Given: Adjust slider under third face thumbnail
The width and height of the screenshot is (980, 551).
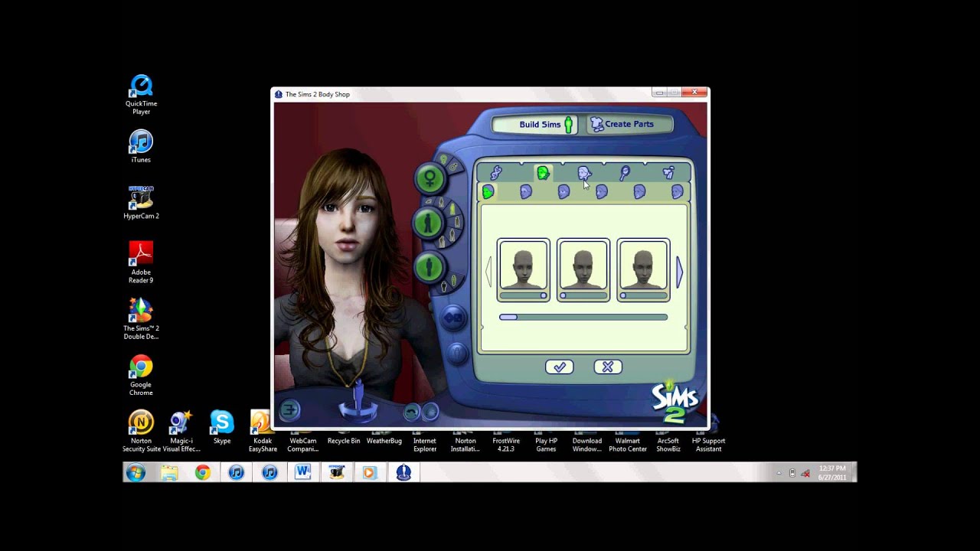Looking at the screenshot, I should 643,295.
